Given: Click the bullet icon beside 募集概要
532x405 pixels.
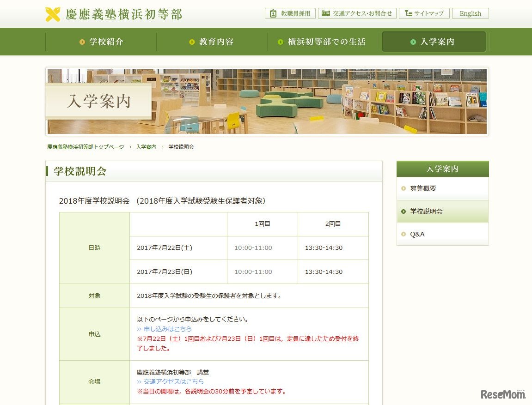Looking at the screenshot, I should point(404,188).
